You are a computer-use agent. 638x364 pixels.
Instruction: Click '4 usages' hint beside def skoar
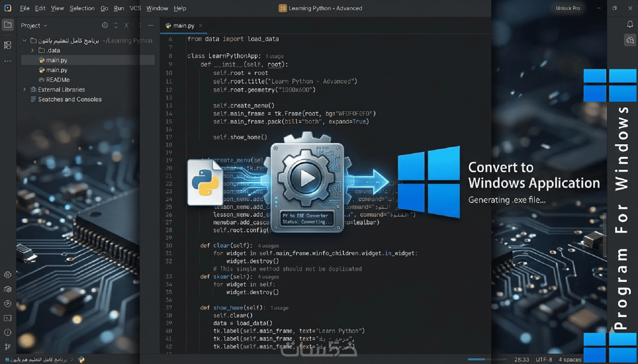268,277
